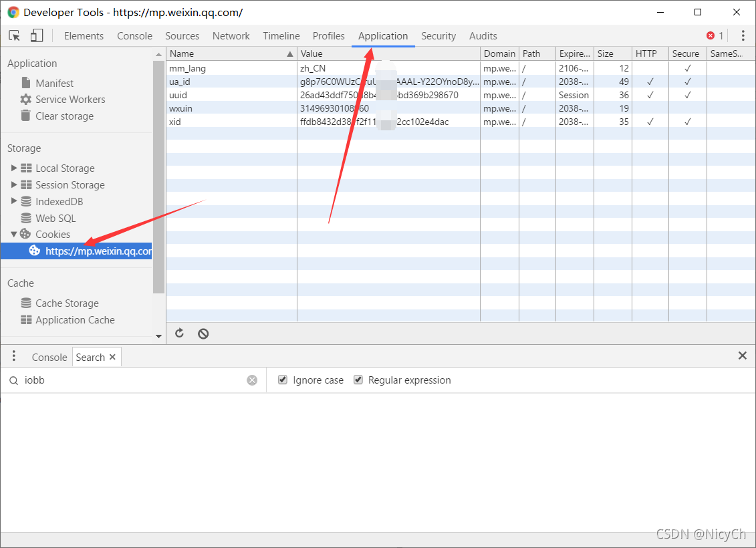Image resolution: width=756 pixels, height=548 pixels.
Task: Select the wxuin cookie row
Action: pyautogui.click(x=461, y=108)
